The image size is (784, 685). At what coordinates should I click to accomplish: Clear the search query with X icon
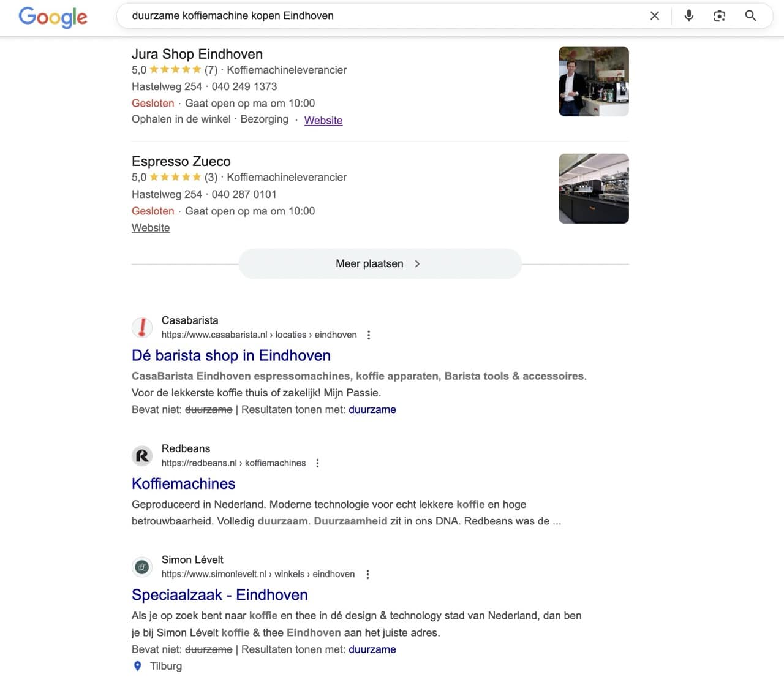[x=655, y=16]
